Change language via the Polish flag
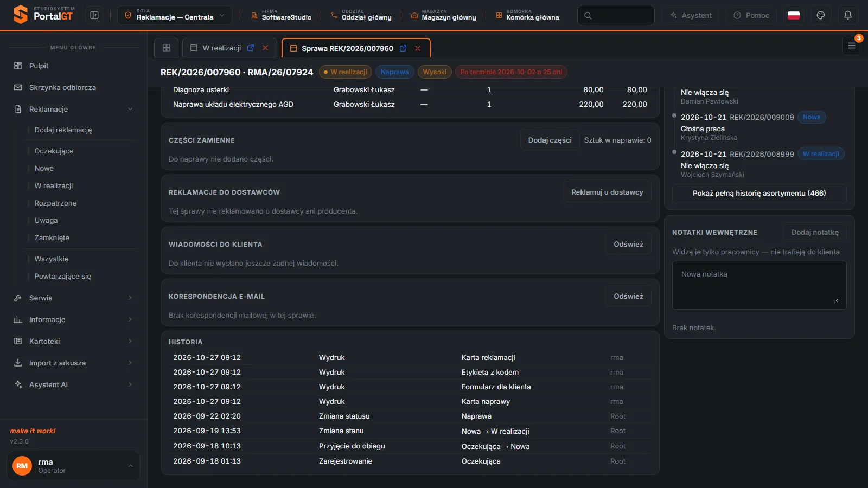The height and width of the screenshot is (488, 868). point(794,15)
